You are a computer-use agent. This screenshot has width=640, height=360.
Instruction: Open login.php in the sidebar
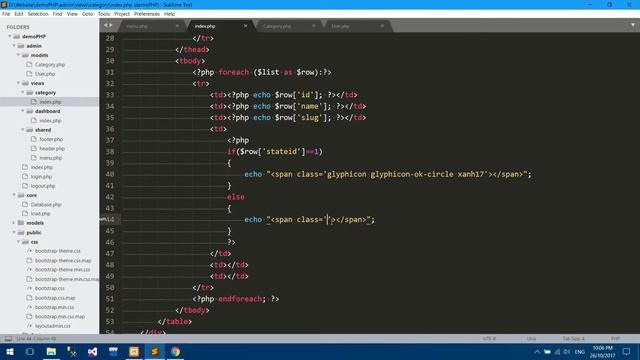(41, 177)
